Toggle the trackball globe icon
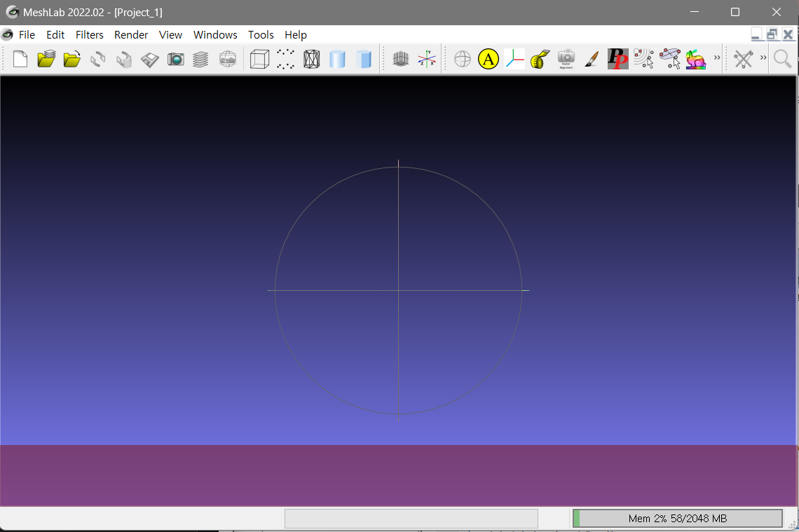The height and width of the screenshot is (532, 799). [463, 60]
